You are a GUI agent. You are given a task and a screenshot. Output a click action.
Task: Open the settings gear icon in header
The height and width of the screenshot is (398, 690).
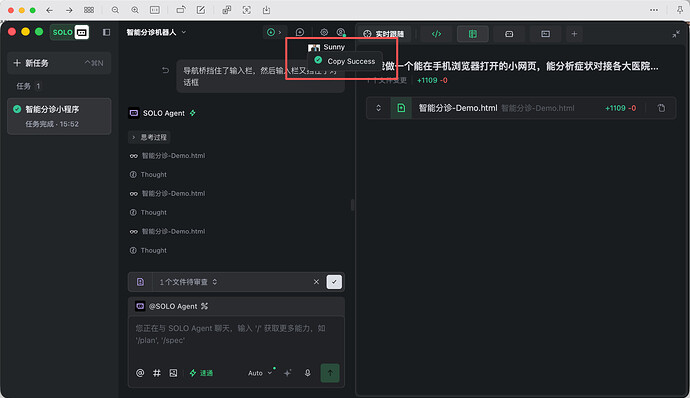pyautogui.click(x=324, y=32)
